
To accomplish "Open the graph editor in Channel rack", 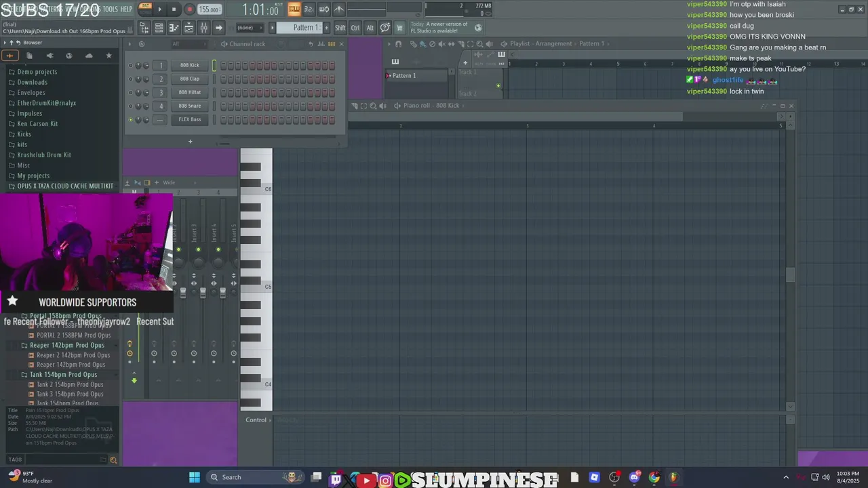I will pos(321,44).
